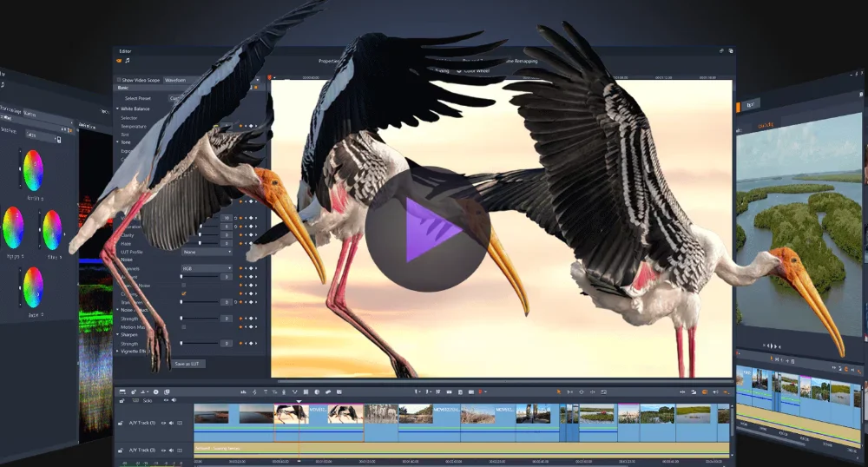Toggle the lock icon on A/V Track (1)
The height and width of the screenshot is (467, 868).
tap(121, 423)
